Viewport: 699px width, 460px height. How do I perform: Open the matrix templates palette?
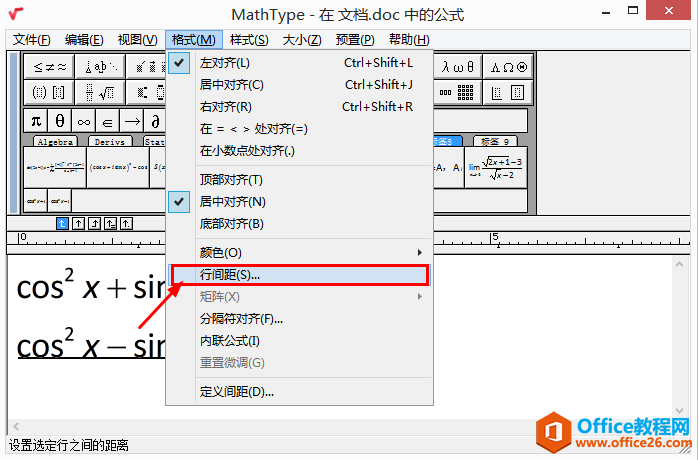tap(458, 92)
